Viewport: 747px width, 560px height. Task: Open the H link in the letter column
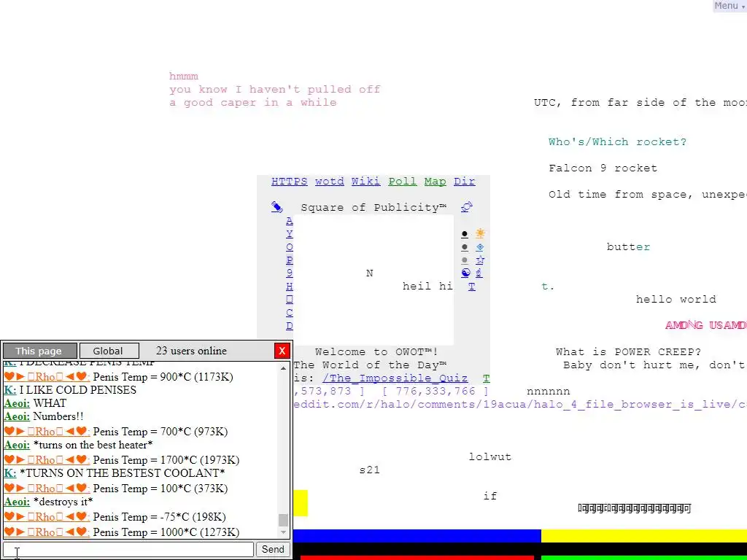click(289, 286)
